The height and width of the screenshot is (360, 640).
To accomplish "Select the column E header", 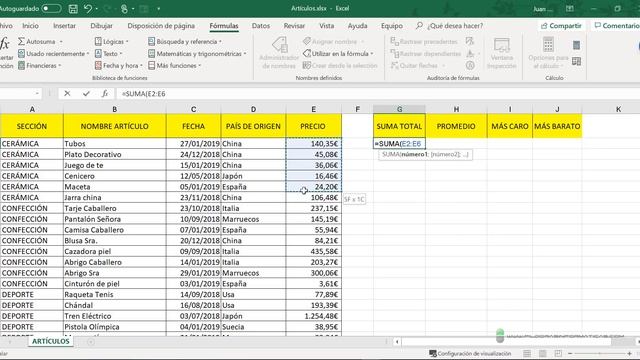I will pyautogui.click(x=313, y=109).
